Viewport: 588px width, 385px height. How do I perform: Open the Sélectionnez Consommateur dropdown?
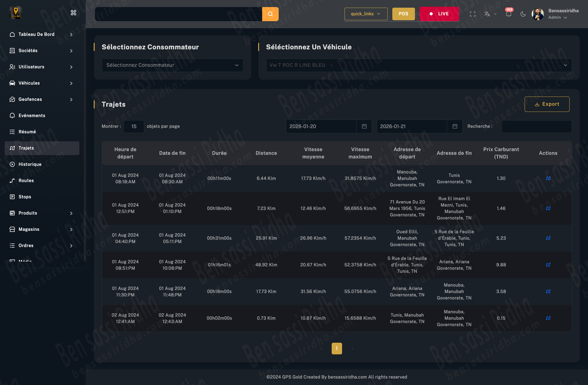[172, 65]
